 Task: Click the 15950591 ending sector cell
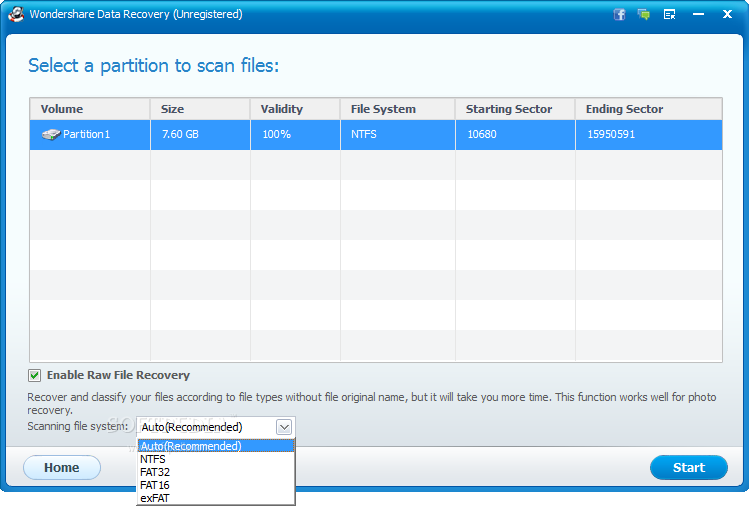click(649, 135)
